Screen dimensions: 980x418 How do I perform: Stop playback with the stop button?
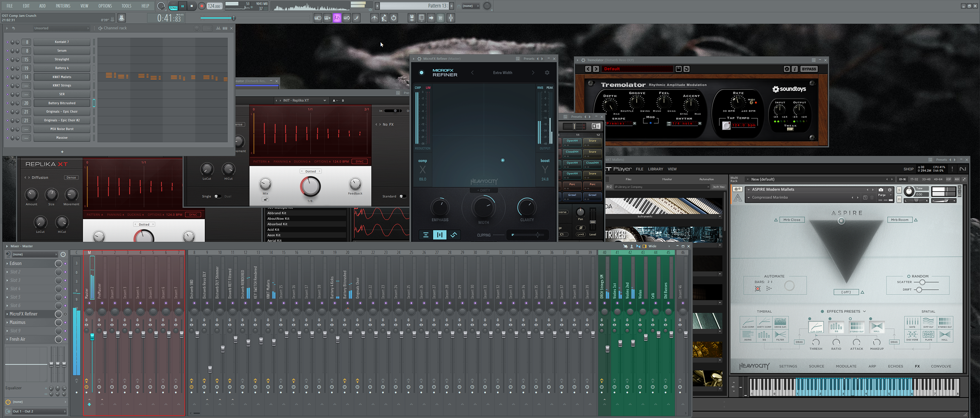[x=192, y=6]
